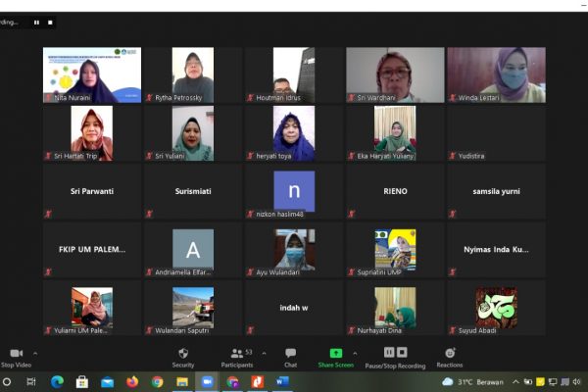588x392 pixels.
Task: Launch Word from the taskbar
Action: [x=282, y=381]
